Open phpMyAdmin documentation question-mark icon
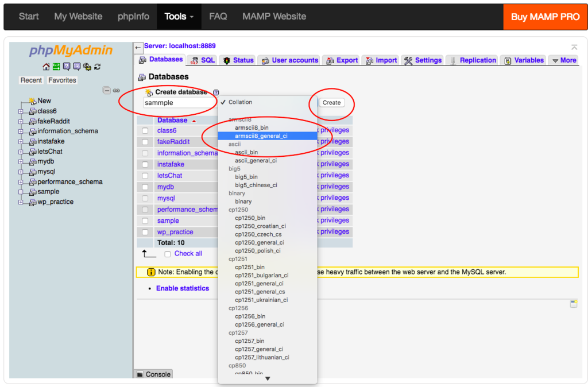This screenshot has height=387, width=588. point(67,67)
